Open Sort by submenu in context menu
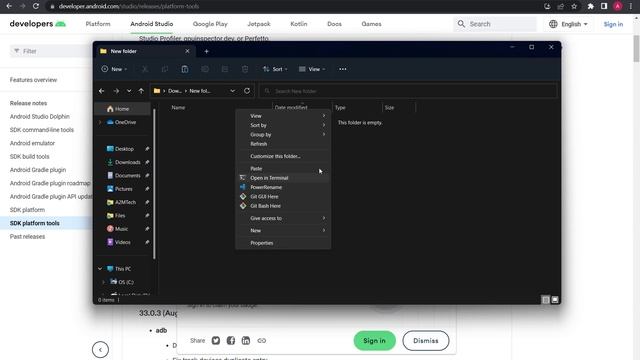Viewport: 640px width, 360px height. pyautogui.click(x=283, y=125)
